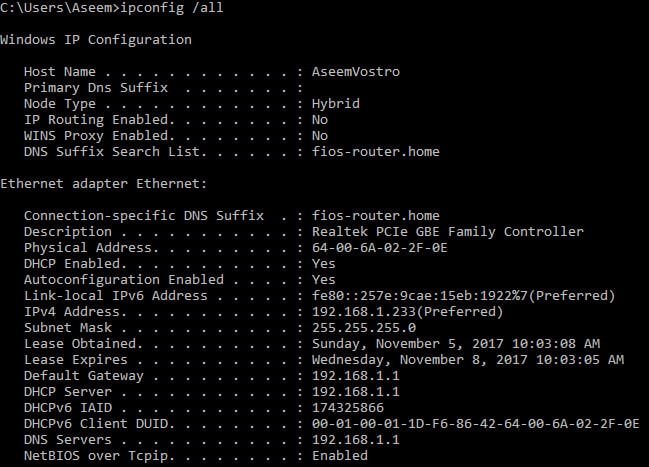The image size is (649, 467).
Task: Click the ipconfig /all command text
Action: click(172, 8)
